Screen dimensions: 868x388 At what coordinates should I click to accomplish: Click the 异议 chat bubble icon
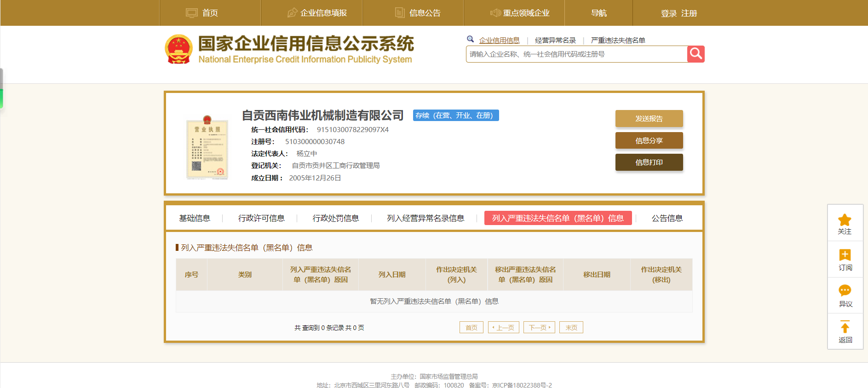(845, 290)
